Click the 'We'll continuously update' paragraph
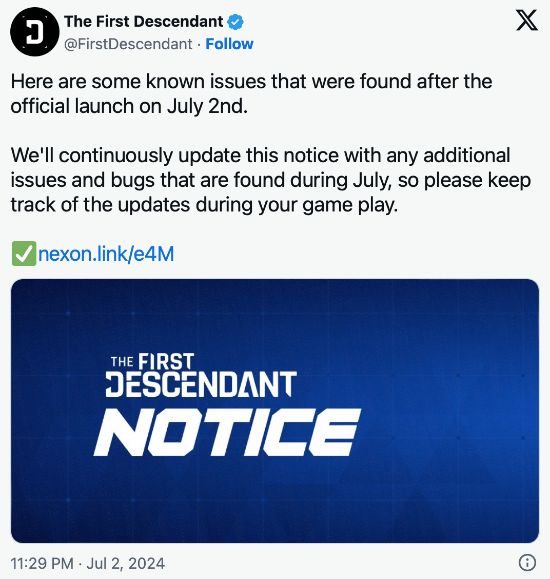Screen dimensions: 550x579 (271, 180)
